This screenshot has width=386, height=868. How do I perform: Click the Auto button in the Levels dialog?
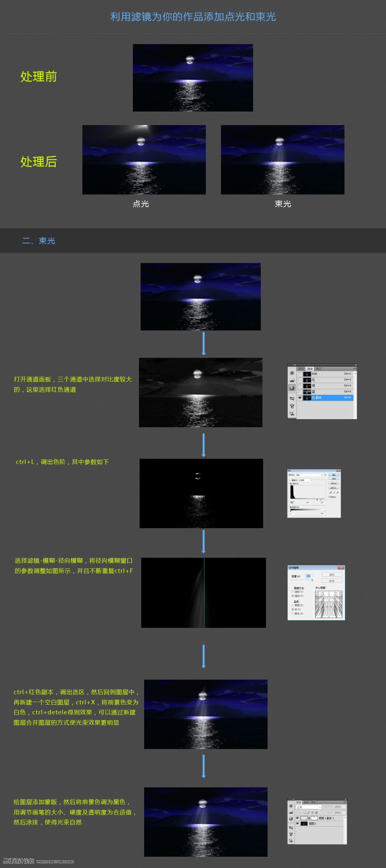click(334, 483)
